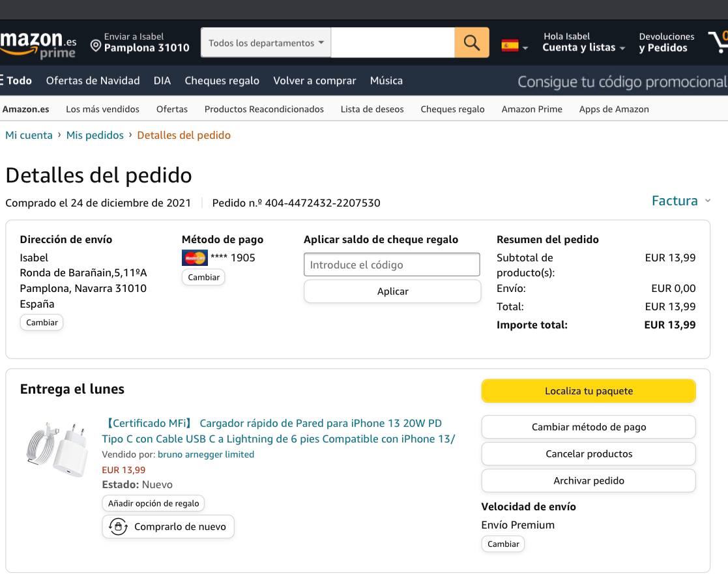Open the Todo hamburger menu
This screenshot has height=582, width=728.
16,80
